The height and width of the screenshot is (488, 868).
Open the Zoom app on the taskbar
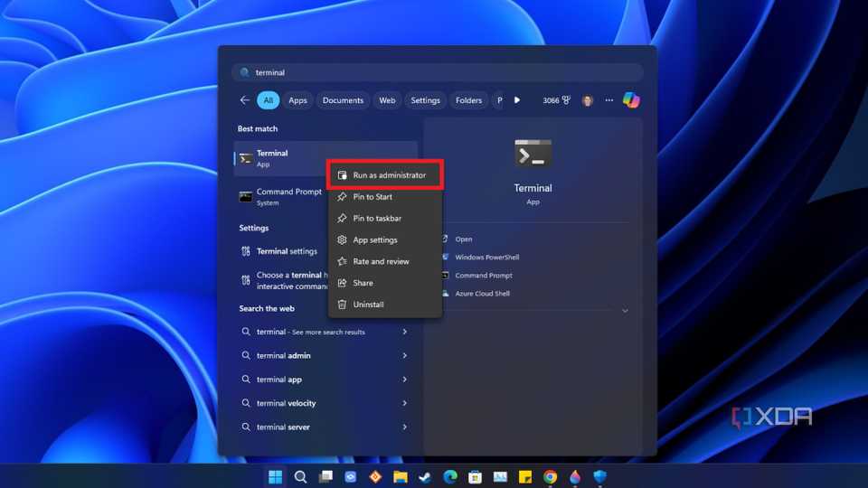click(351, 476)
